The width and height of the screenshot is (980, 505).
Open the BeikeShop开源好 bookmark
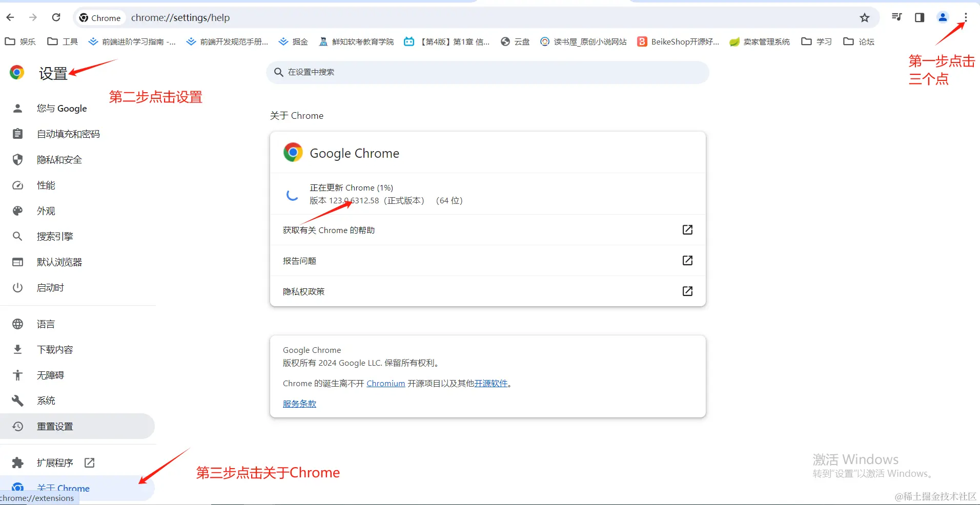click(x=678, y=41)
